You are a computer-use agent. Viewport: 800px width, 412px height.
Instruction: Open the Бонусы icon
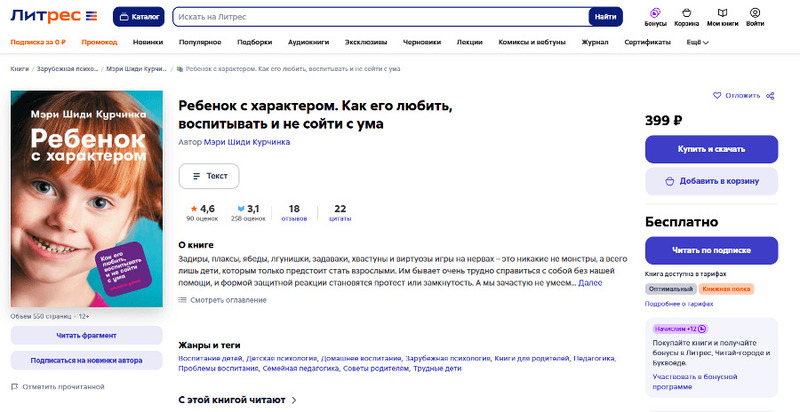tap(656, 17)
